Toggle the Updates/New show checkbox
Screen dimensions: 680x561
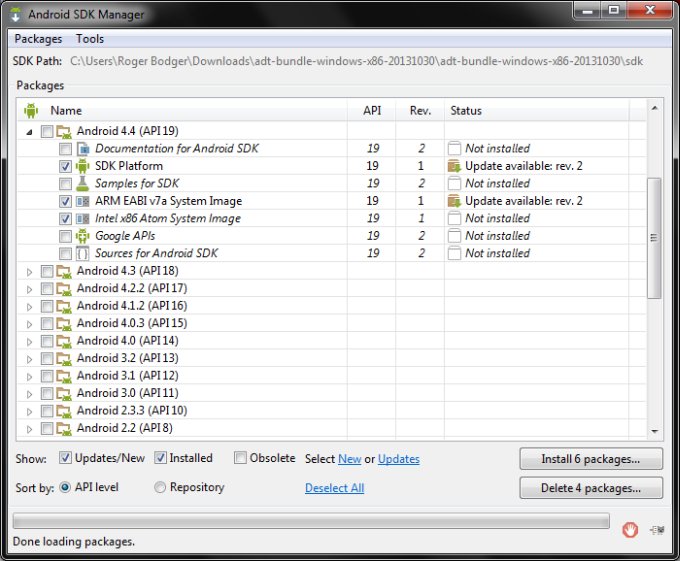coord(65,458)
